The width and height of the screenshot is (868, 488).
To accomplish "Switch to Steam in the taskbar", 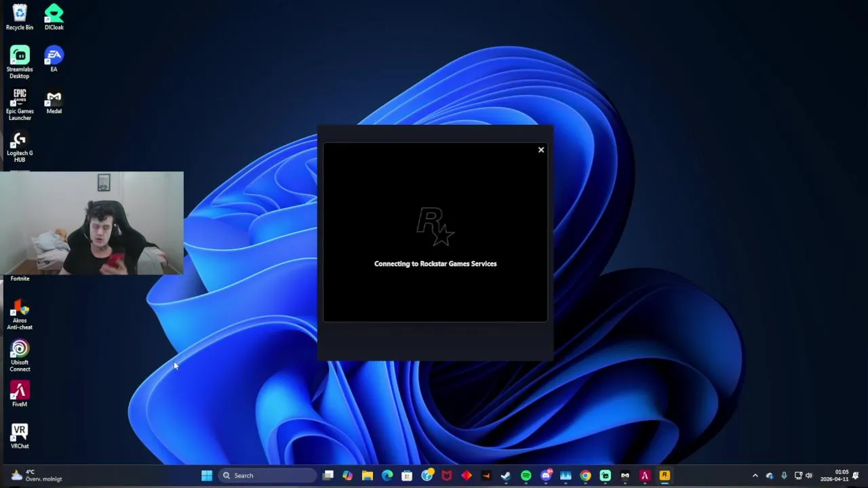I will coord(506,476).
